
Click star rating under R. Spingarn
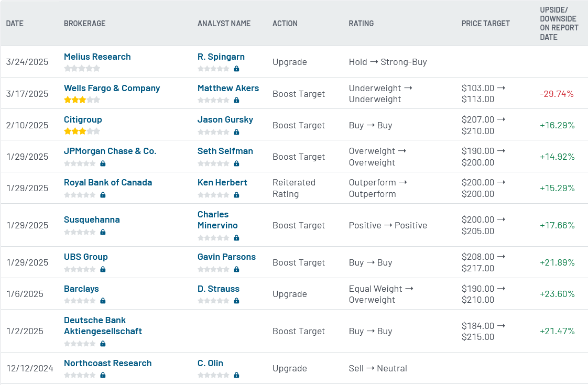(213, 69)
